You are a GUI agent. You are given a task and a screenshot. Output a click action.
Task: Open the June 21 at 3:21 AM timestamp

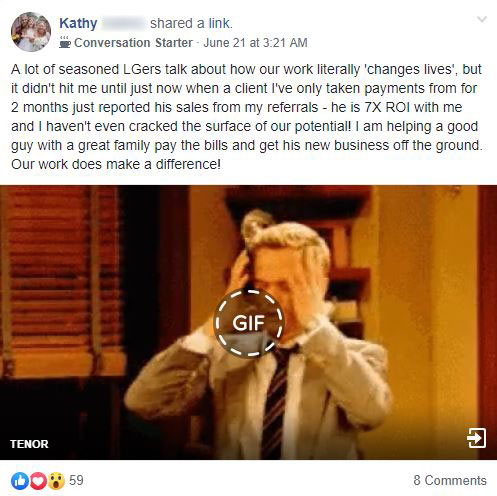pos(255,43)
